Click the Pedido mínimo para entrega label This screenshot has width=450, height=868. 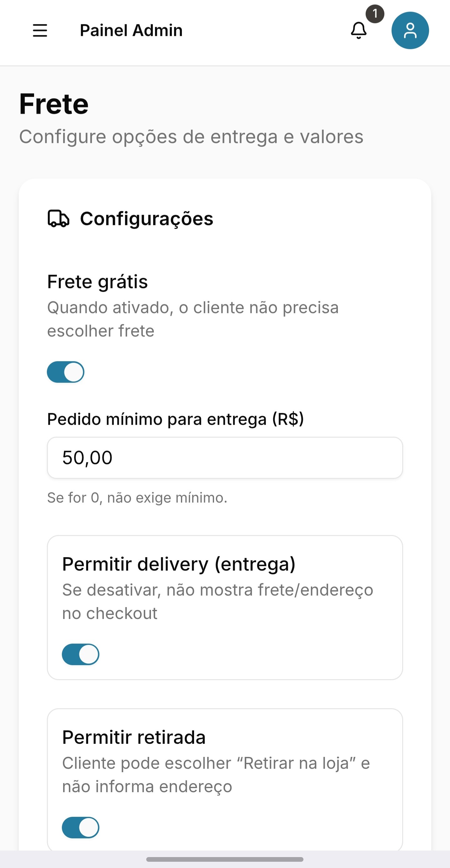(175, 419)
